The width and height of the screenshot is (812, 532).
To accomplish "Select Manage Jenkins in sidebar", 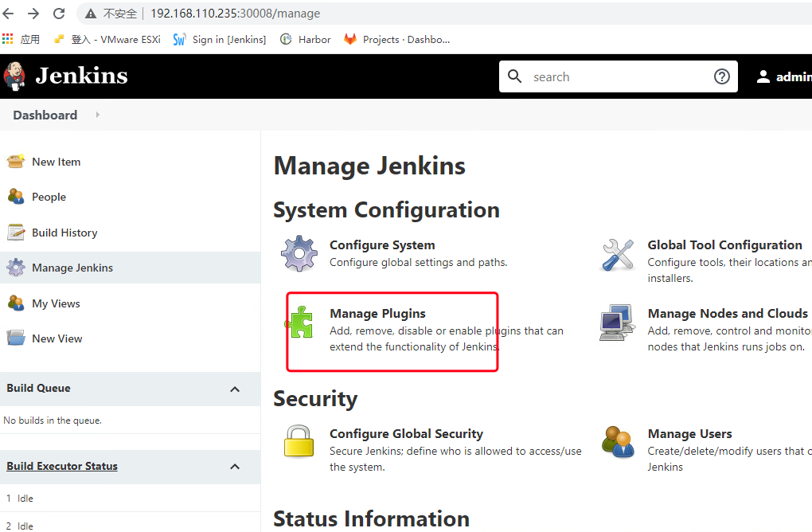I will (72, 268).
